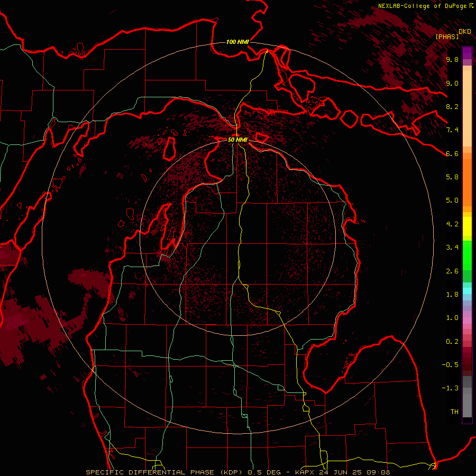
Task: Click the 3.4 value on color scale
Action: 452,248
